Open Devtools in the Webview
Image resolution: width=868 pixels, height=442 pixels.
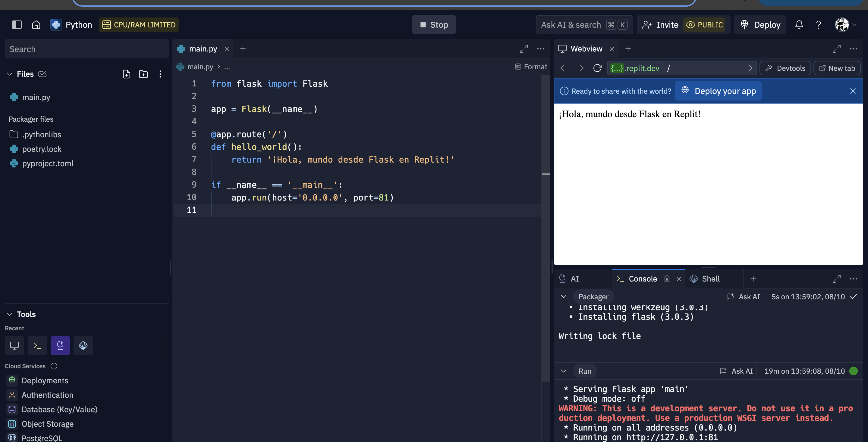coord(785,68)
